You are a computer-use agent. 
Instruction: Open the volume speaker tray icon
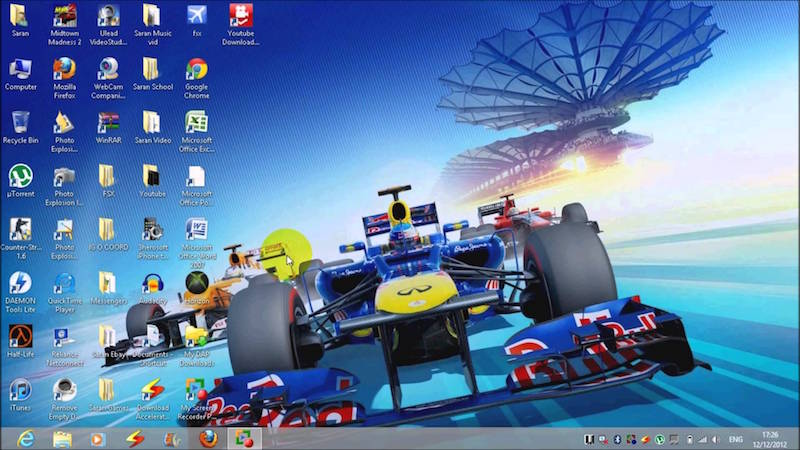click(716, 439)
